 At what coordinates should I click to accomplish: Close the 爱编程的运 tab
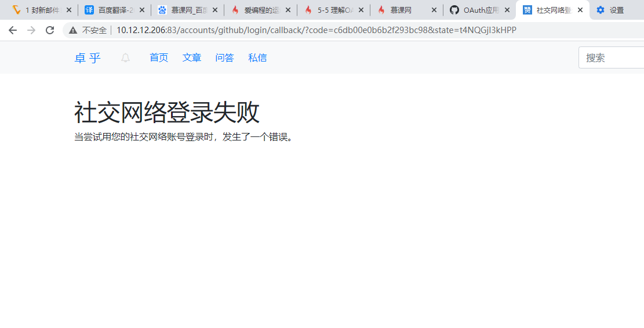coord(288,10)
